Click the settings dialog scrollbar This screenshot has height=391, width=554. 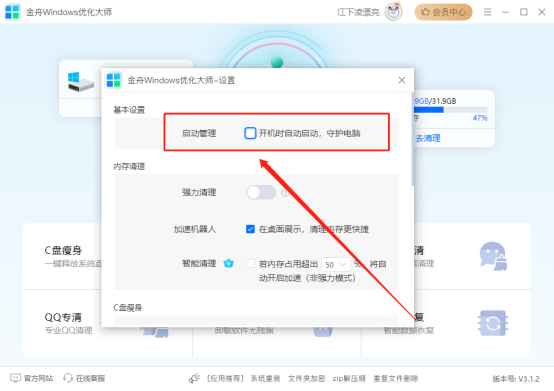pyautogui.click(x=412, y=139)
